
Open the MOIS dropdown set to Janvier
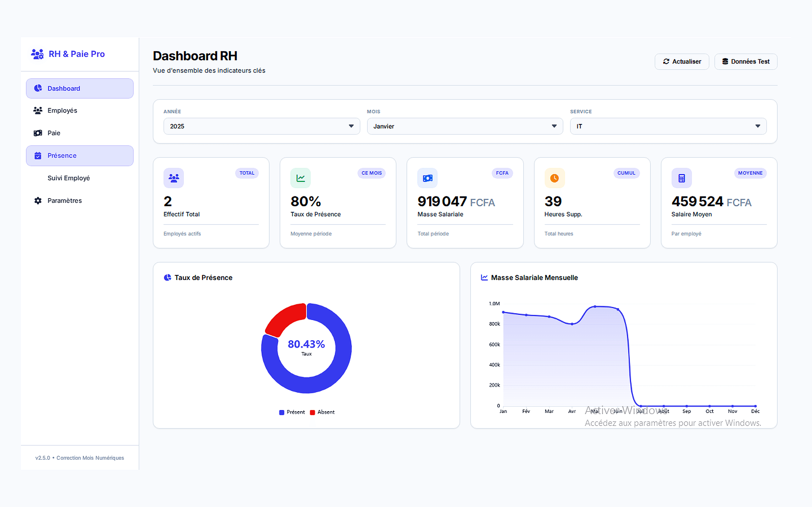tap(465, 126)
